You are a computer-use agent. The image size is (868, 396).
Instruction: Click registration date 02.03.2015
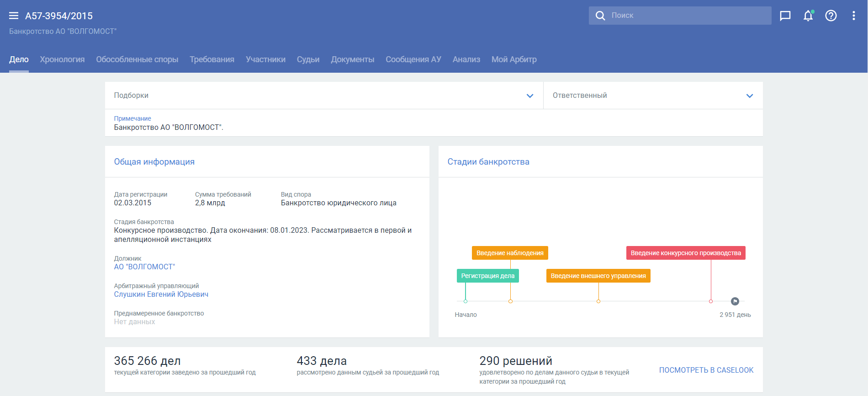tap(132, 203)
